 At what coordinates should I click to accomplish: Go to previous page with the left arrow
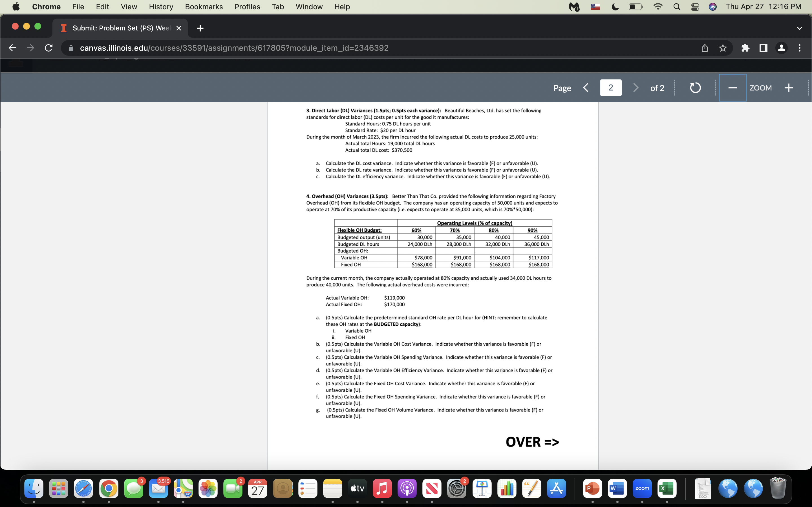tap(586, 88)
